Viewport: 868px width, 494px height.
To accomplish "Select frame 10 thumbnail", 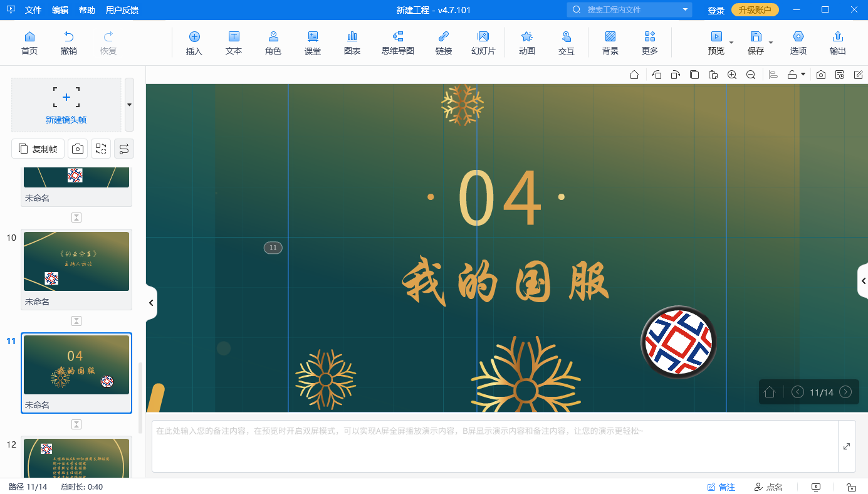I will 76,261.
